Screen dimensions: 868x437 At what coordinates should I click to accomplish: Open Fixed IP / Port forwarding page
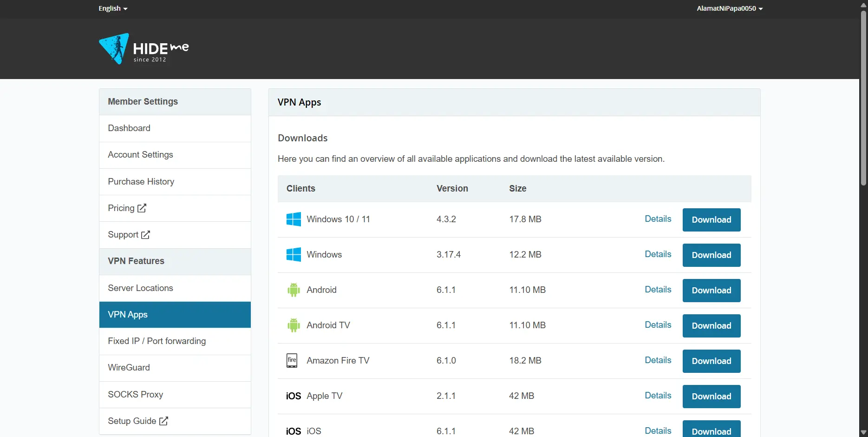[x=175, y=341]
